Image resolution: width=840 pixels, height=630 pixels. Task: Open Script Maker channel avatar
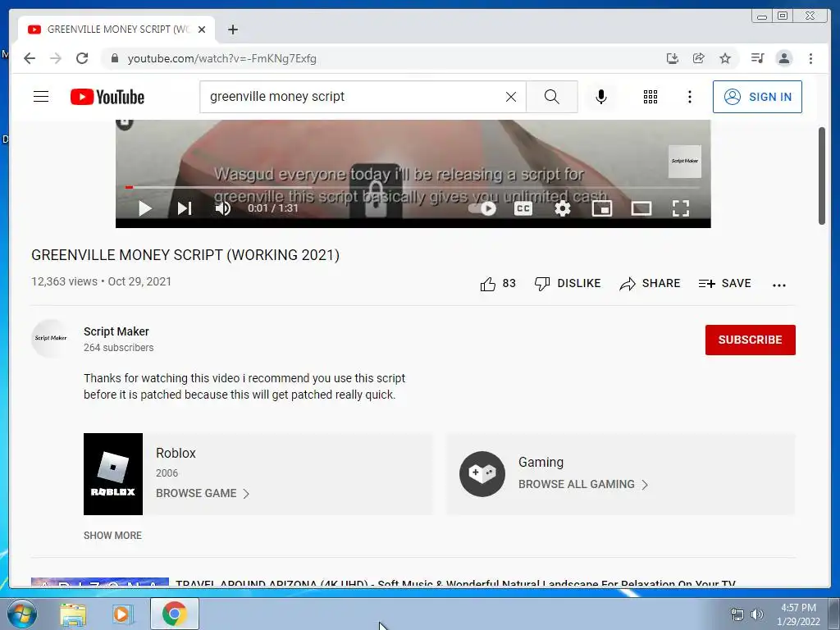[x=50, y=339]
